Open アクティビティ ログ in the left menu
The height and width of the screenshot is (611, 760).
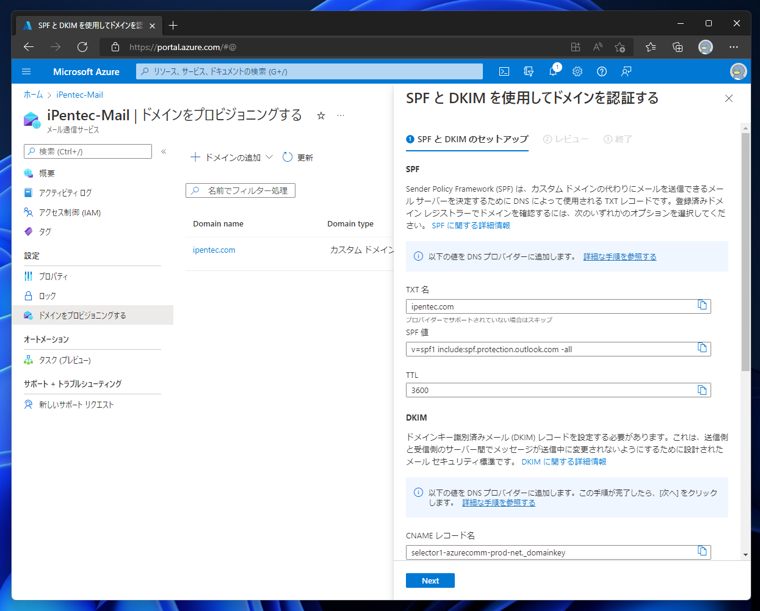click(x=64, y=192)
